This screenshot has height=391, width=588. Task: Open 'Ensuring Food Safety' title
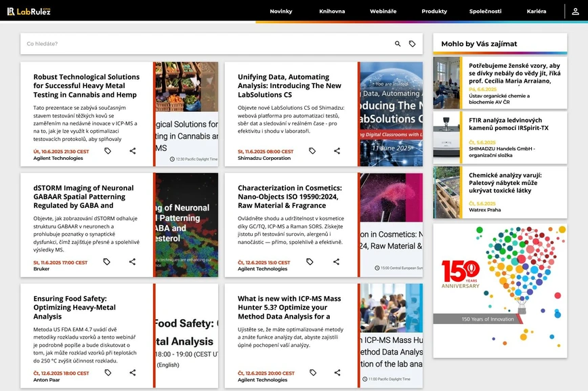75,308
